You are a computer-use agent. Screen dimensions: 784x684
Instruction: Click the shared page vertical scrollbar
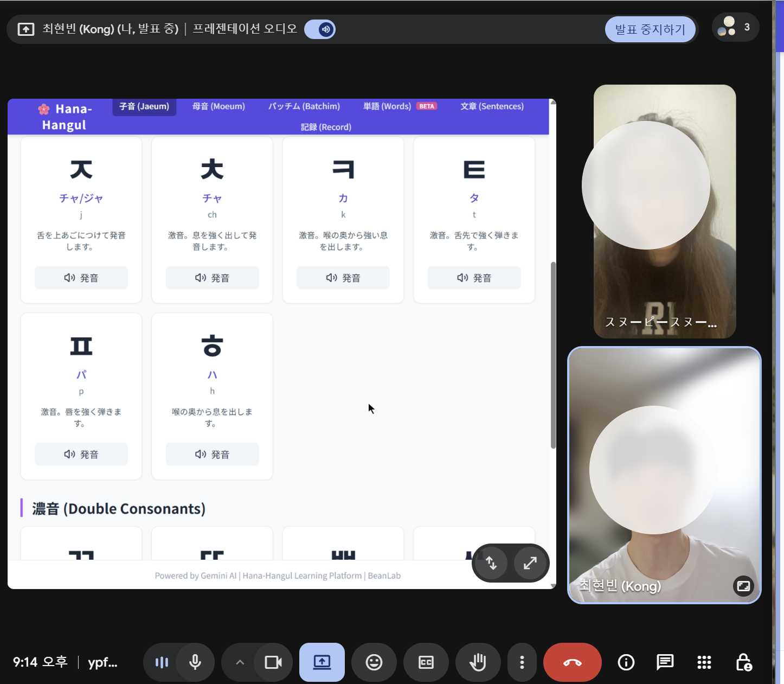(x=553, y=355)
